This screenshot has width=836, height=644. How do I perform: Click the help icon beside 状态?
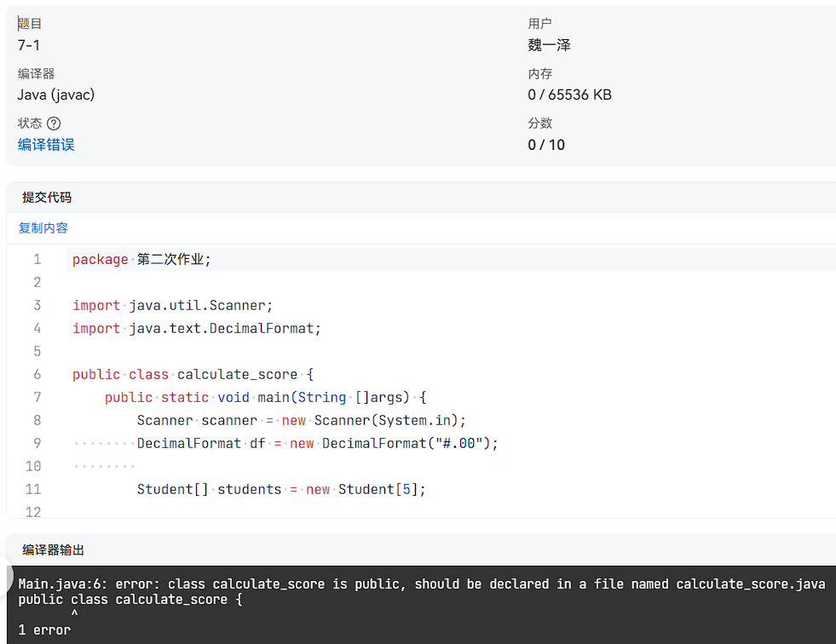[54, 124]
